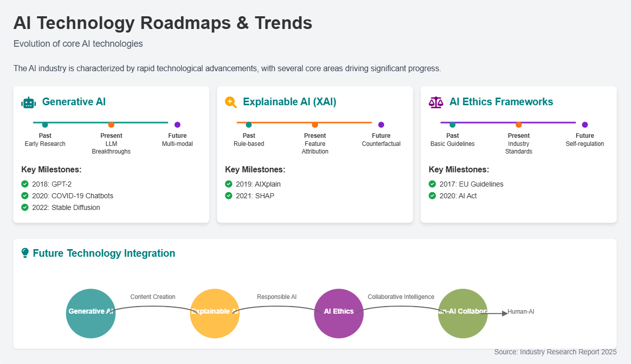Click the Source: Industry Research Report 2025 text
This screenshot has width=631, height=364.
coord(555,352)
